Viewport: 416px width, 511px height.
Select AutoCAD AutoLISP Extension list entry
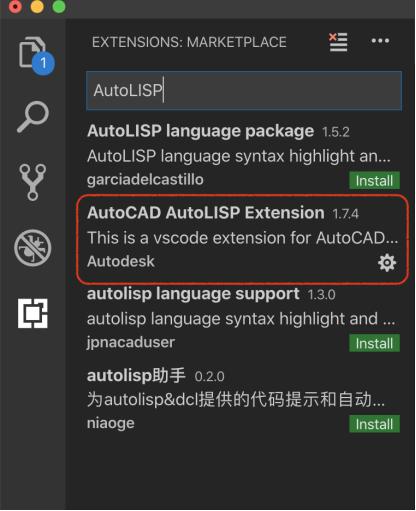click(243, 239)
